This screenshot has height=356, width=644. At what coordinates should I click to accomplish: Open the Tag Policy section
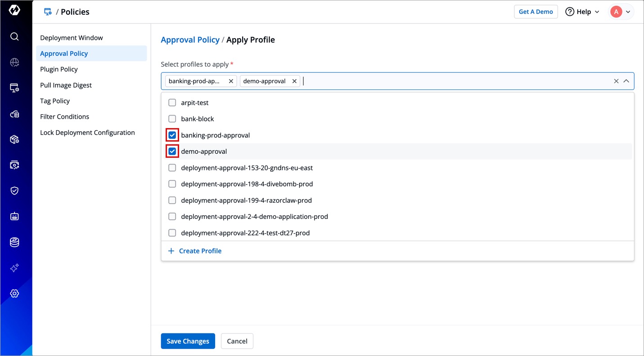(55, 101)
